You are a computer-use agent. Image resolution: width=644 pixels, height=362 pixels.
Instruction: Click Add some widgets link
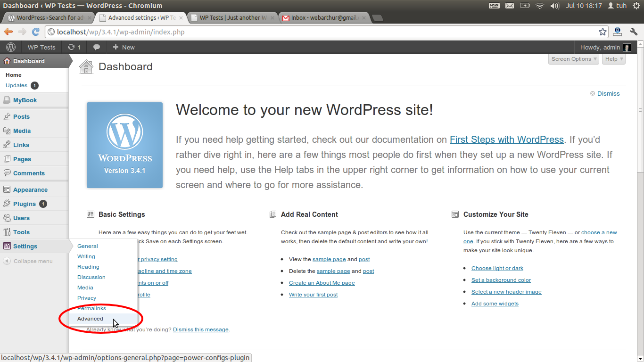(x=495, y=304)
